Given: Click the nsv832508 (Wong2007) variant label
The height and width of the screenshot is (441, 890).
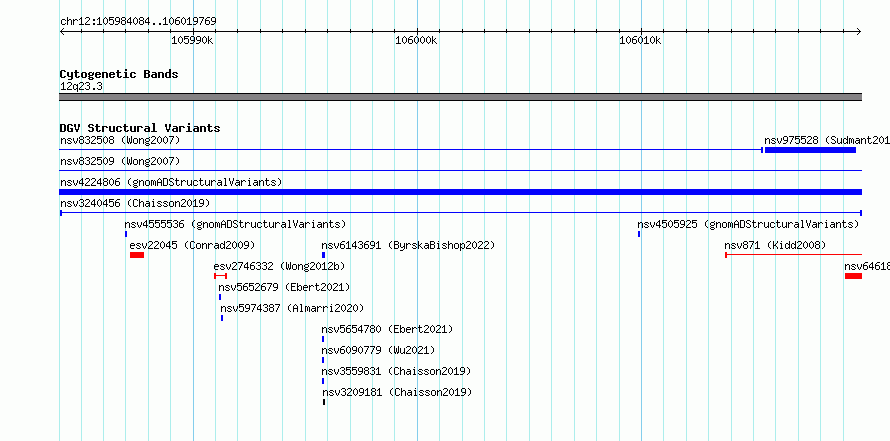Looking at the screenshot, I should click(120, 140).
